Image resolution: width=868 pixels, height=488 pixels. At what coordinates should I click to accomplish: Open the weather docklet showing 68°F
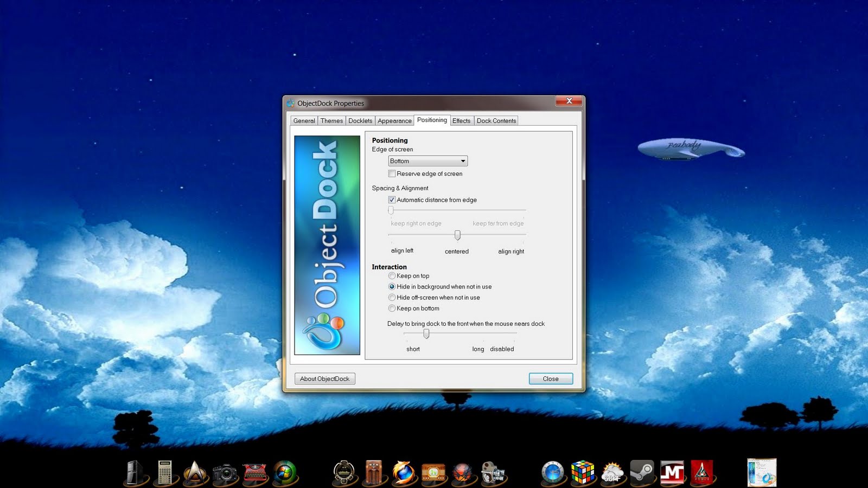(612, 473)
